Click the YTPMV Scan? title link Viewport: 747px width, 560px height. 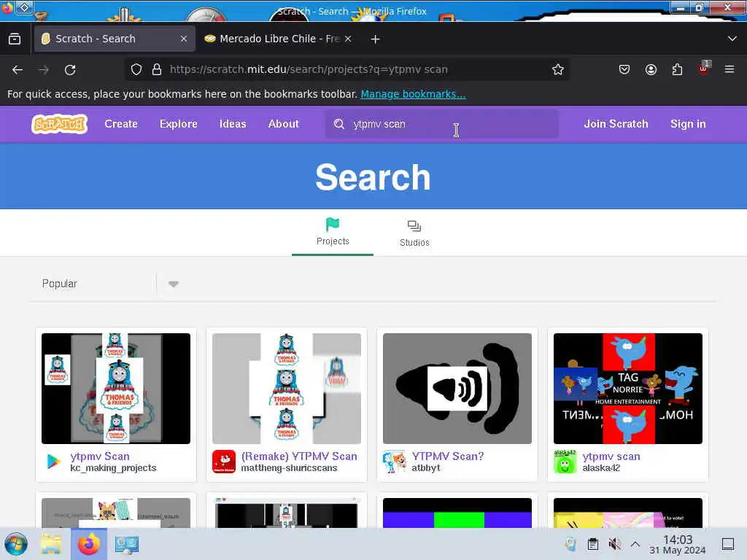[447, 456]
